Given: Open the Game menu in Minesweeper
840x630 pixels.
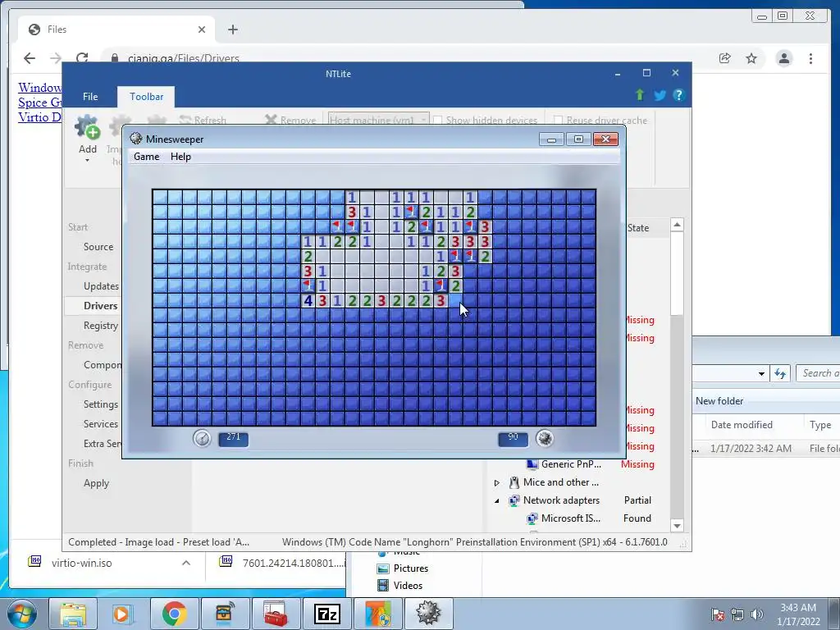Looking at the screenshot, I should tap(146, 157).
